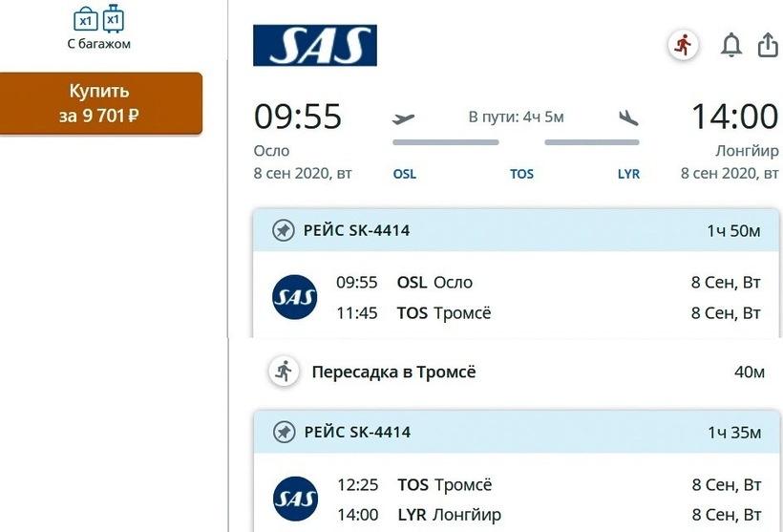783x532 pixels.
Task: Expand the Пересадка в Тромсё transfer row
Action: [516, 372]
